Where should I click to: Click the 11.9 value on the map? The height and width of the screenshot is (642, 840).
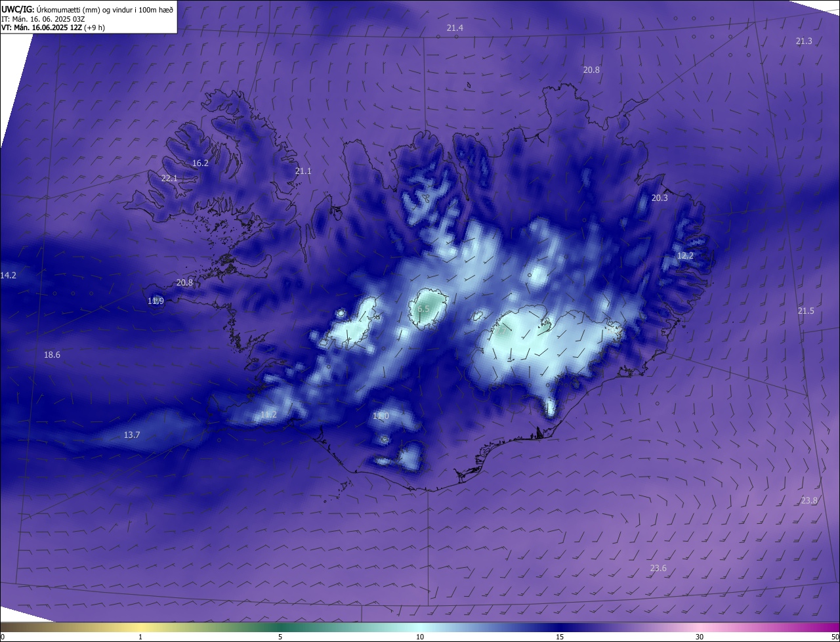[156, 301]
